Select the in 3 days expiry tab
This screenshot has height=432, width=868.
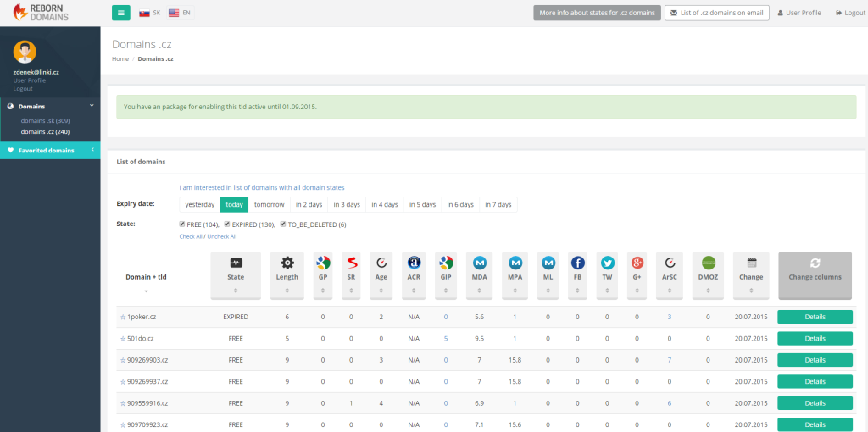347,205
